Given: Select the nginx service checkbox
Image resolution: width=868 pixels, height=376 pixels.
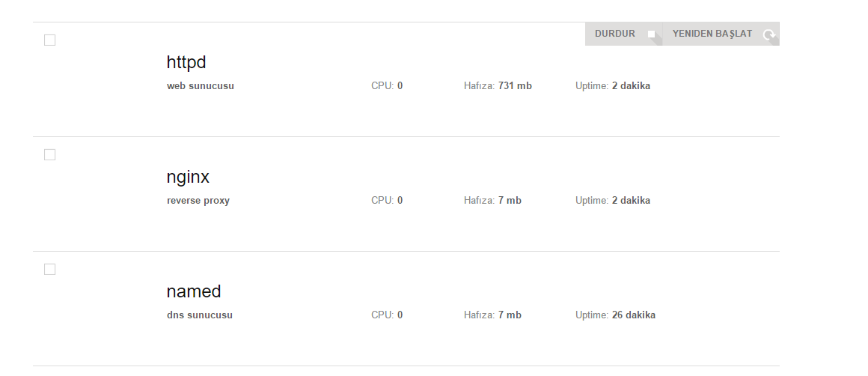Looking at the screenshot, I should pos(50,154).
